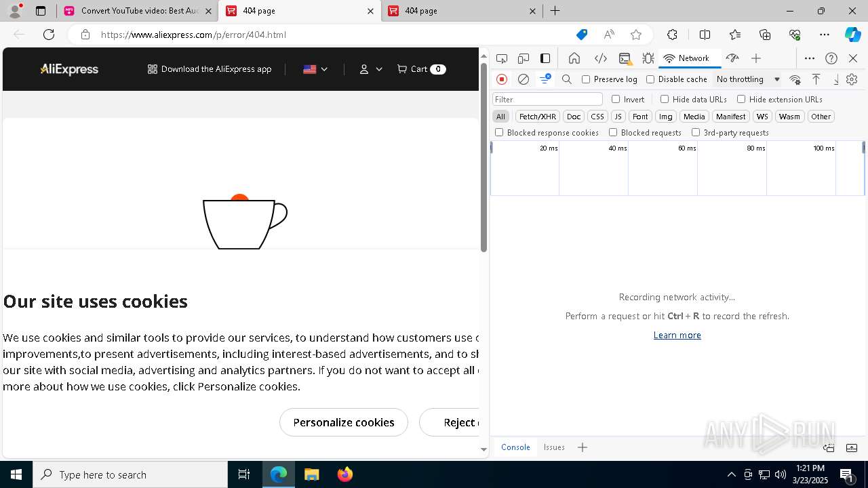Open the Issues drawer tab
Image resolution: width=868 pixels, height=488 pixels.
tap(554, 447)
